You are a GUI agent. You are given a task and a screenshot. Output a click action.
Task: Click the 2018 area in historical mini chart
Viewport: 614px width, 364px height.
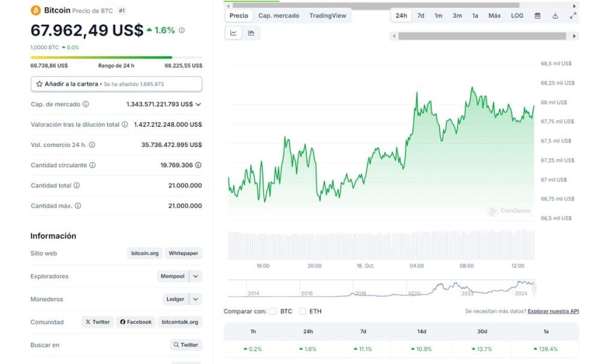coord(360,293)
